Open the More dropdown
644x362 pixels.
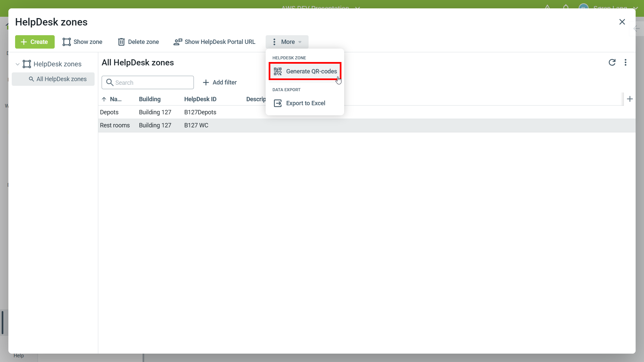tap(287, 42)
